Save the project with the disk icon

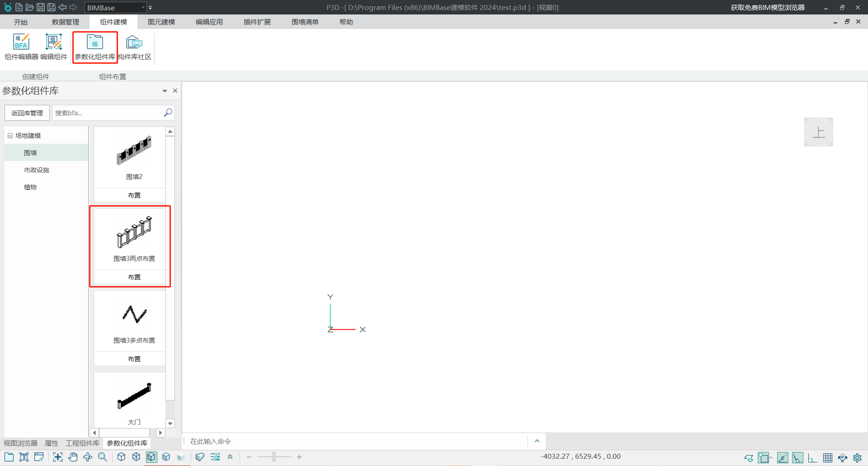point(40,7)
